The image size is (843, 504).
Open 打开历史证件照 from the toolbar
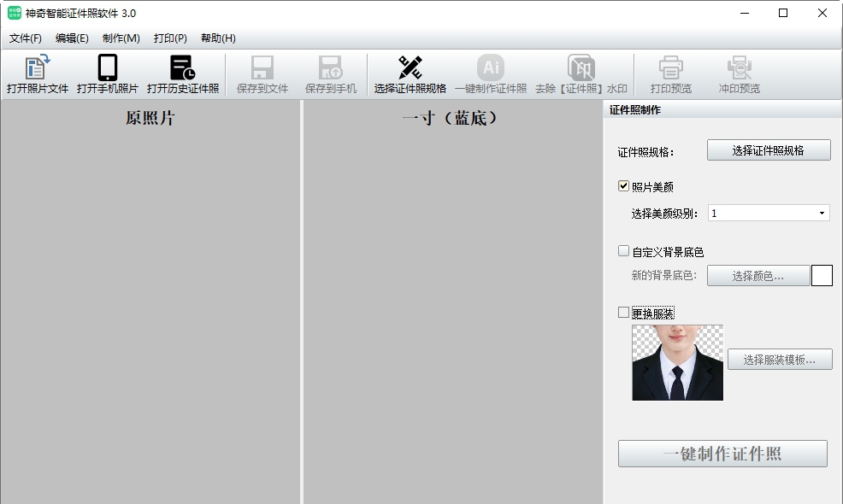(x=183, y=73)
